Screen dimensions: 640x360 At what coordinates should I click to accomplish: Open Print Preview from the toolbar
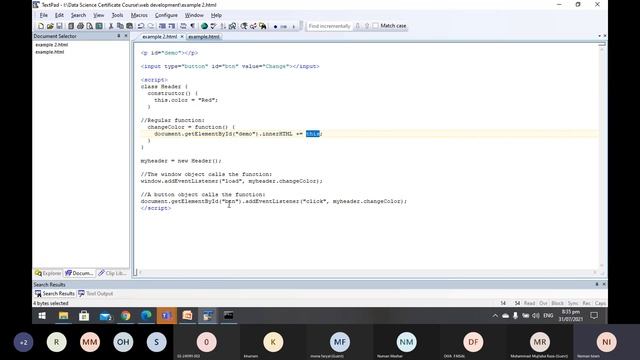tap(89, 26)
